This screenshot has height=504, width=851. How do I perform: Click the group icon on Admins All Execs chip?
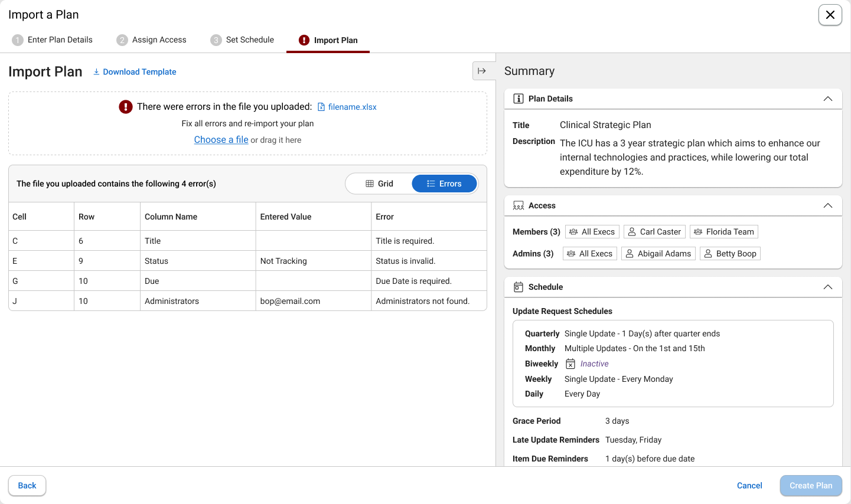click(x=571, y=254)
